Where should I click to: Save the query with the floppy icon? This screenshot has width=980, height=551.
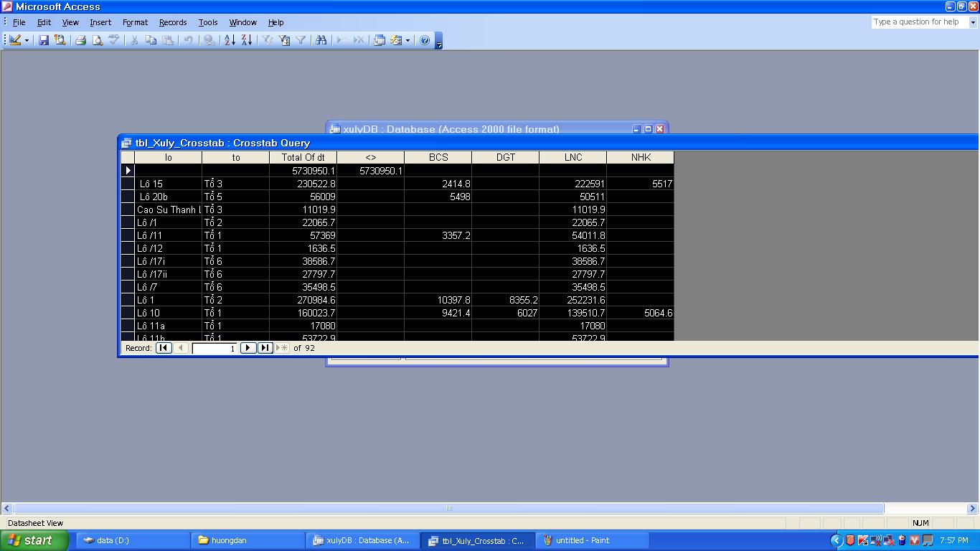[44, 40]
